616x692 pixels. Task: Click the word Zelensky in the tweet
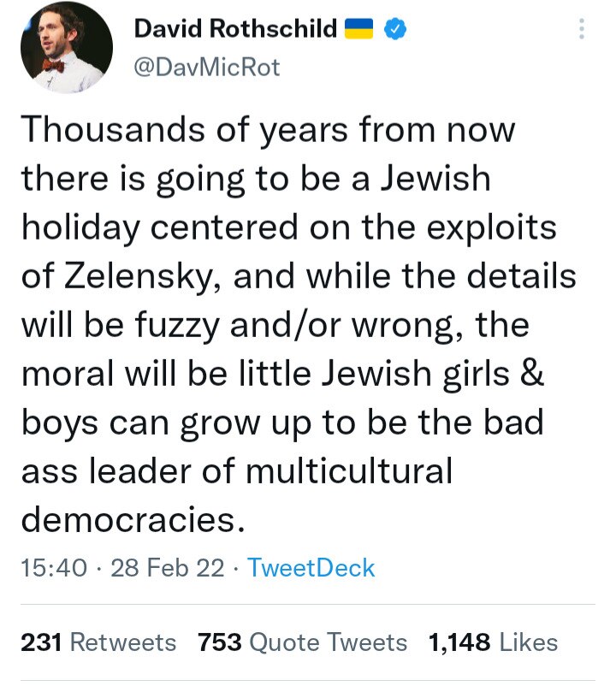coord(132,275)
